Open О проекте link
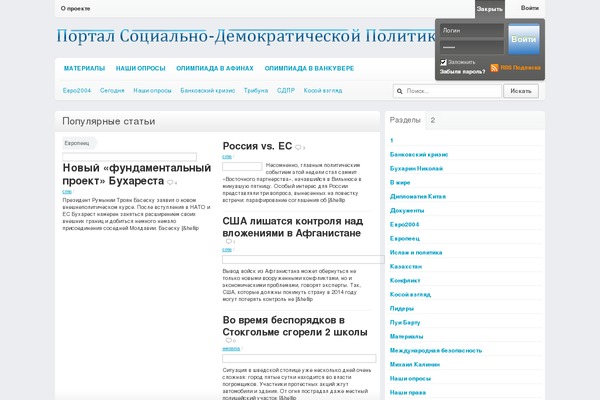 75,8
